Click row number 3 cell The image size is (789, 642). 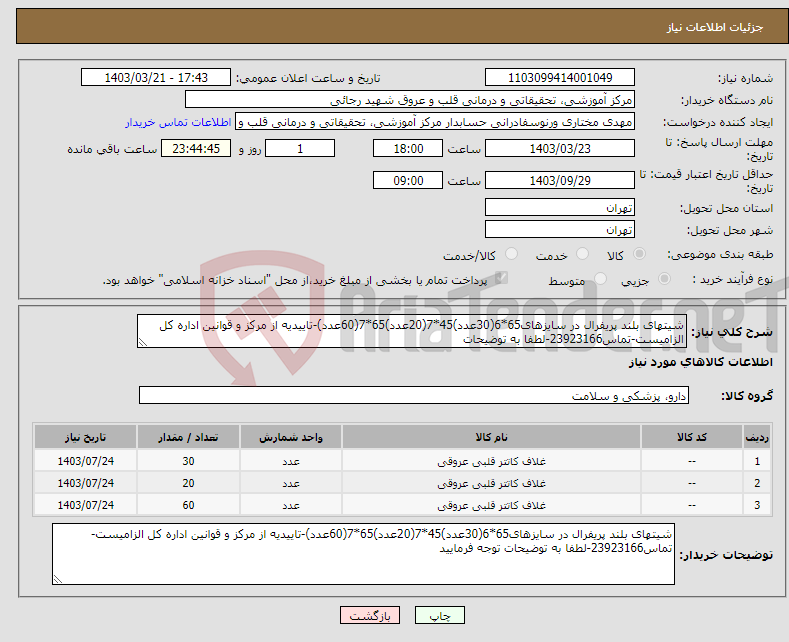(x=757, y=505)
